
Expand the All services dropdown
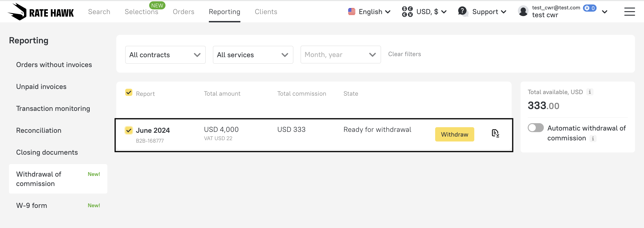click(253, 55)
